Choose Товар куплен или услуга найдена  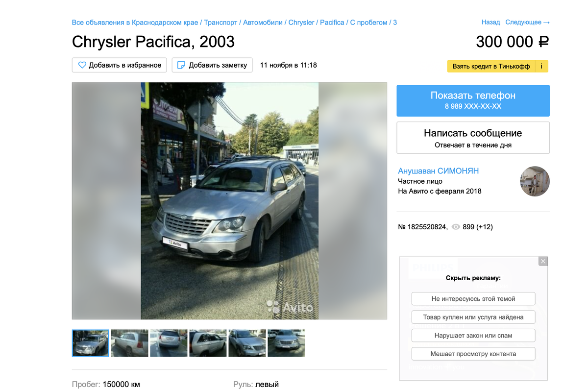tap(473, 317)
